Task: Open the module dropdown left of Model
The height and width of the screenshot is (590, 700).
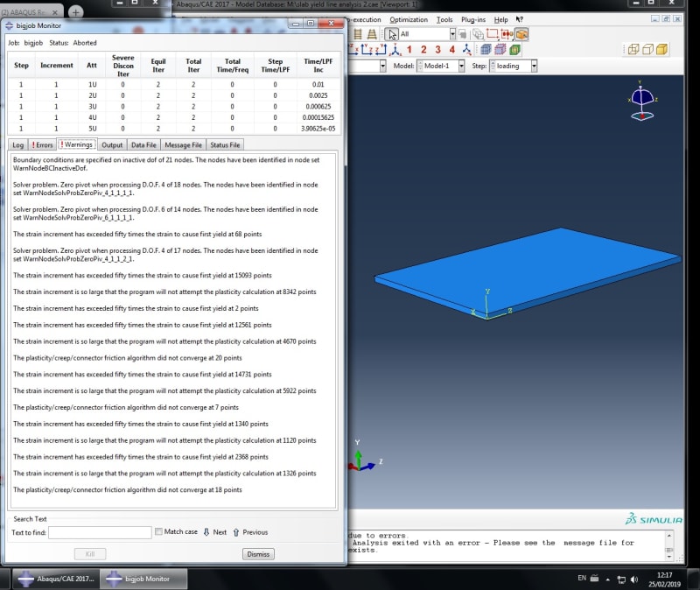Action: (x=382, y=67)
